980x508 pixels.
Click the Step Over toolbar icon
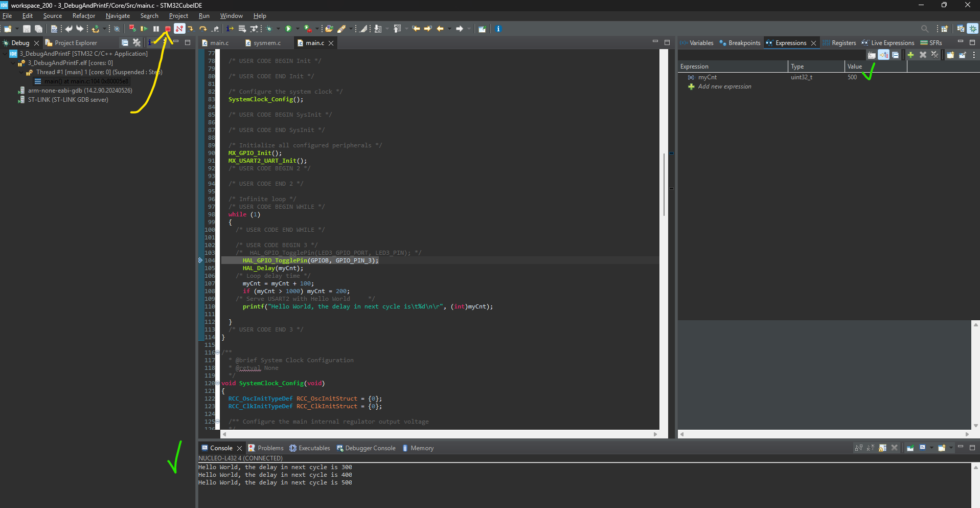point(203,29)
